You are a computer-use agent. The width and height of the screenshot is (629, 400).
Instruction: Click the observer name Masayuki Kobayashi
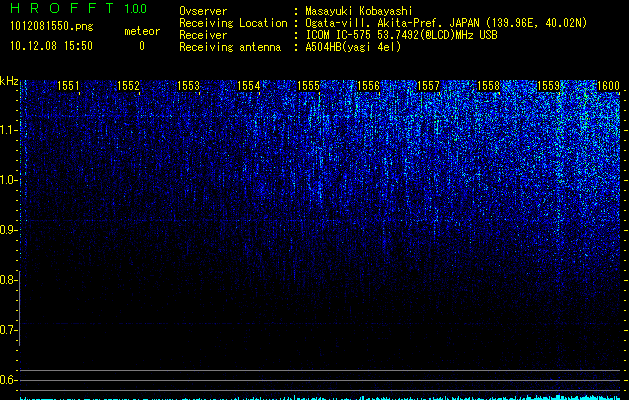pyautogui.click(x=359, y=11)
